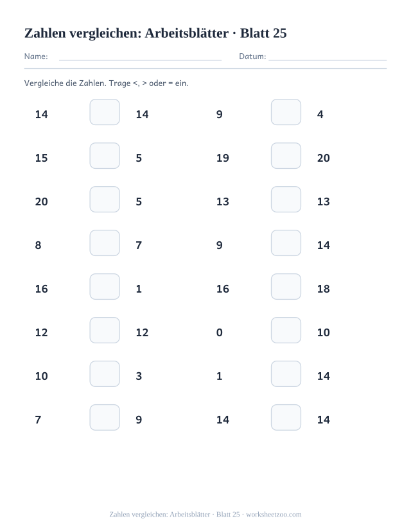
Task: Click the box between 16 and 1
Action: coord(105,287)
